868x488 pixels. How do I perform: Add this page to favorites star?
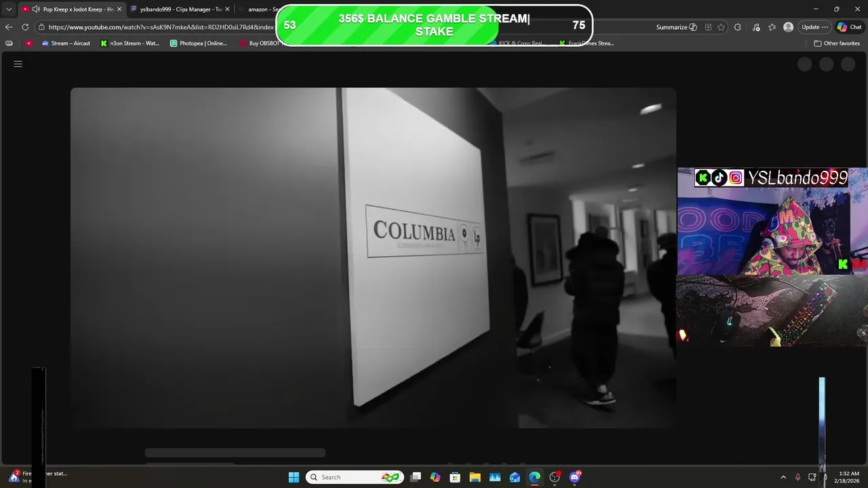[721, 27]
